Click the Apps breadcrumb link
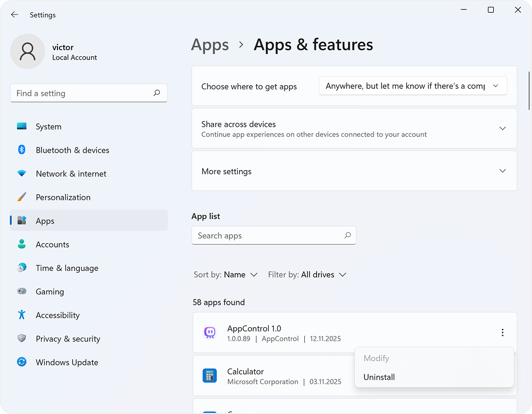532x414 pixels. [210, 45]
